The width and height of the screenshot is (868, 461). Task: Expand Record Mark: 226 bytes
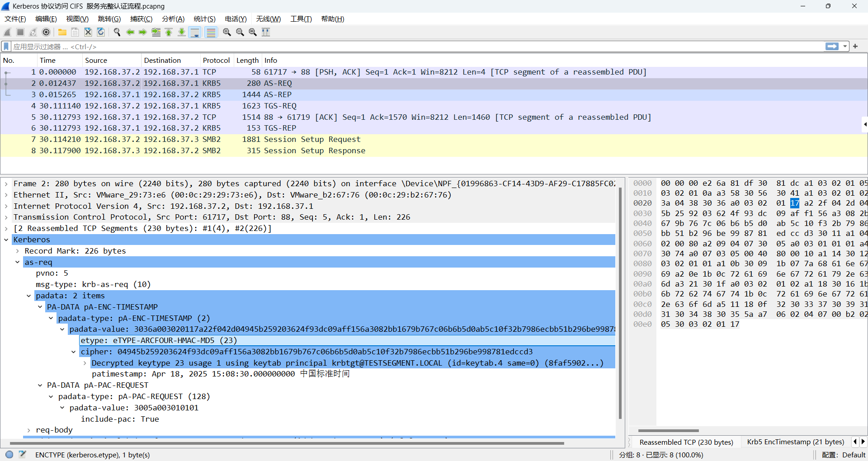18,251
